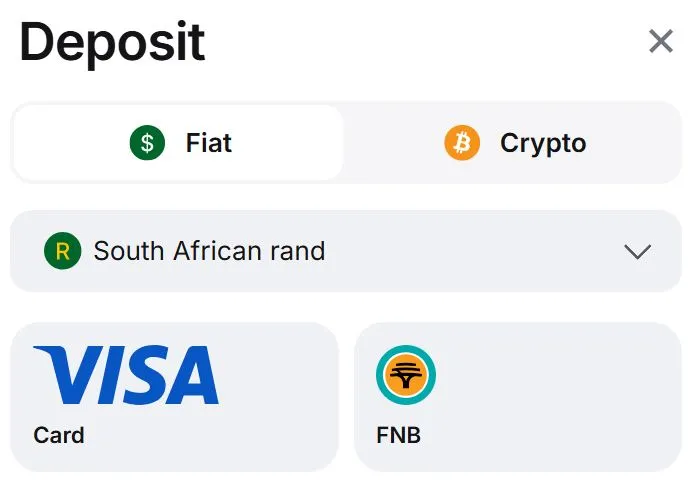Close the Deposit dialog
694x498 pixels.
click(661, 41)
